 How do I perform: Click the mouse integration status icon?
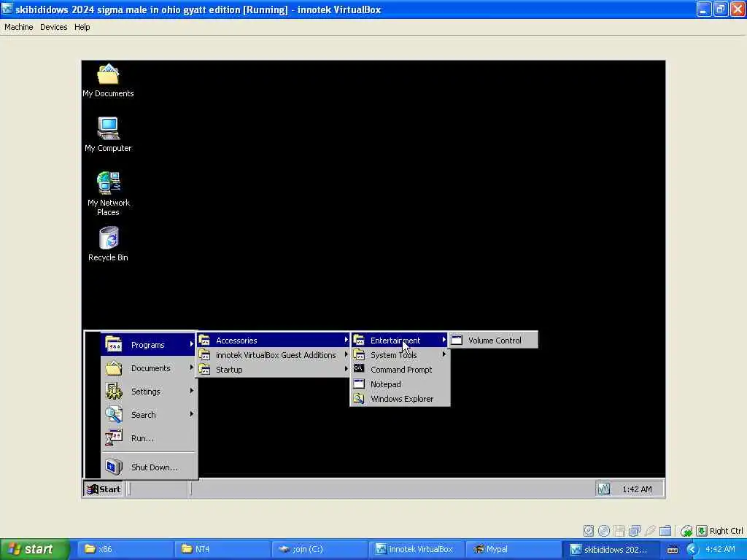[686, 531]
